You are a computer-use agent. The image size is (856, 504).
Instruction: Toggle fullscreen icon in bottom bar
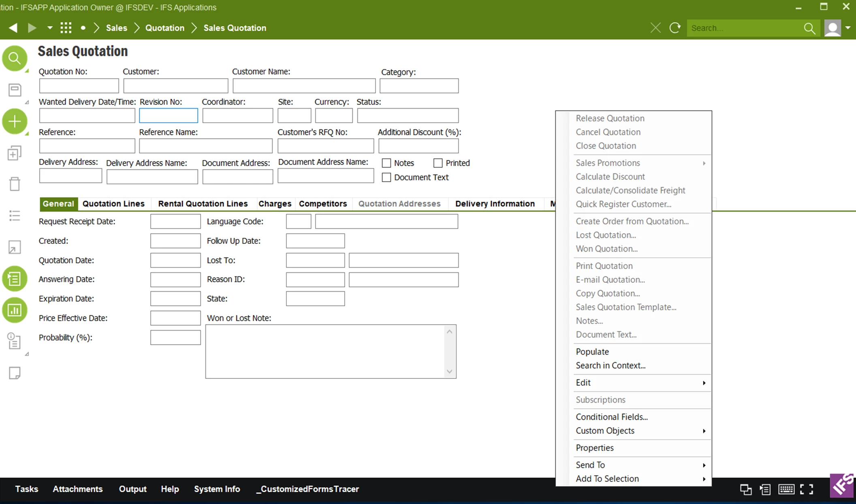click(x=807, y=489)
